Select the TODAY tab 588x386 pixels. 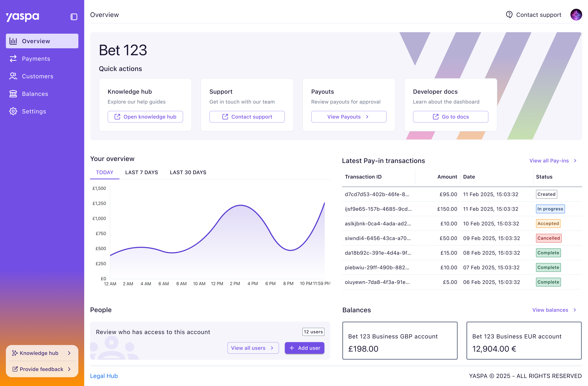click(x=105, y=172)
